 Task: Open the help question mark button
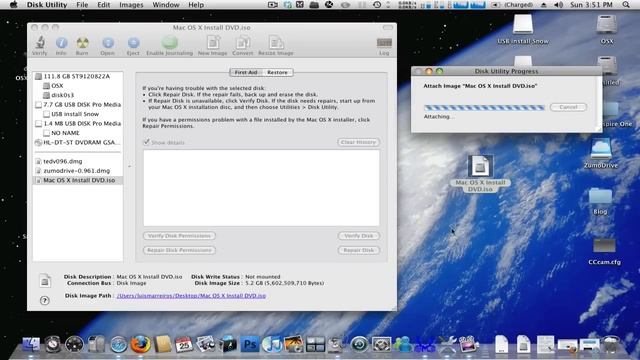point(45,300)
